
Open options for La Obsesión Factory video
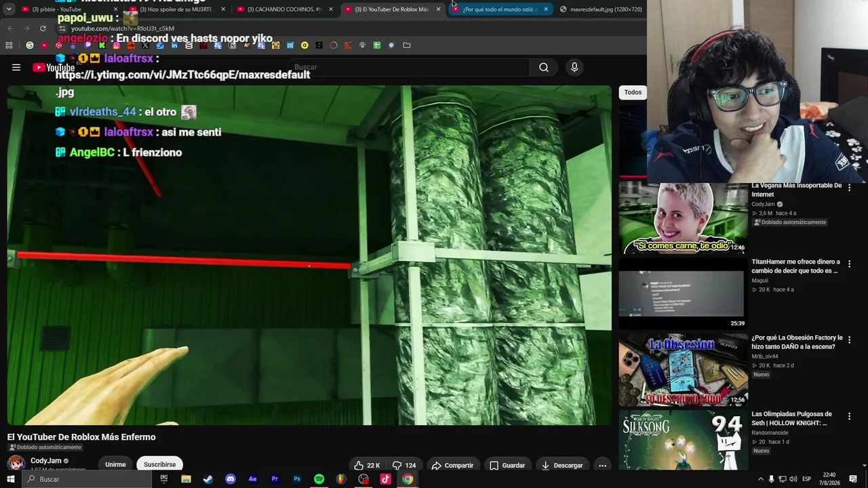(x=849, y=340)
